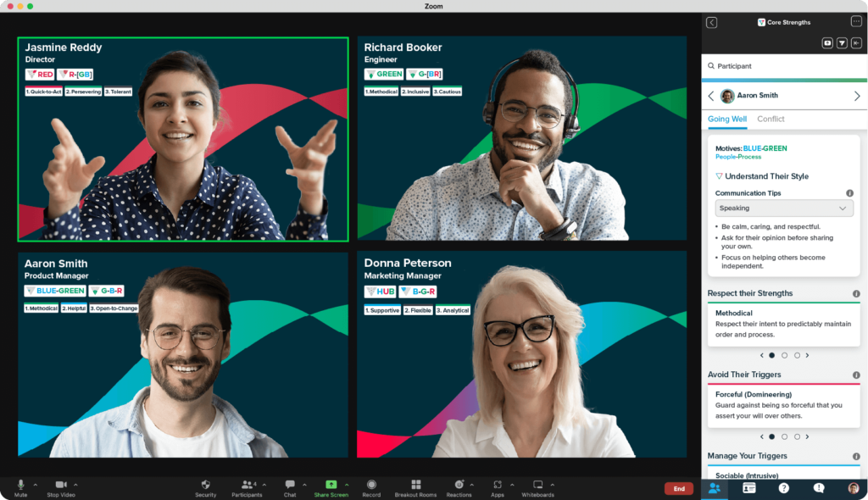Click Aaron Smith's BLUE-GREEN motive badge

[x=55, y=291]
